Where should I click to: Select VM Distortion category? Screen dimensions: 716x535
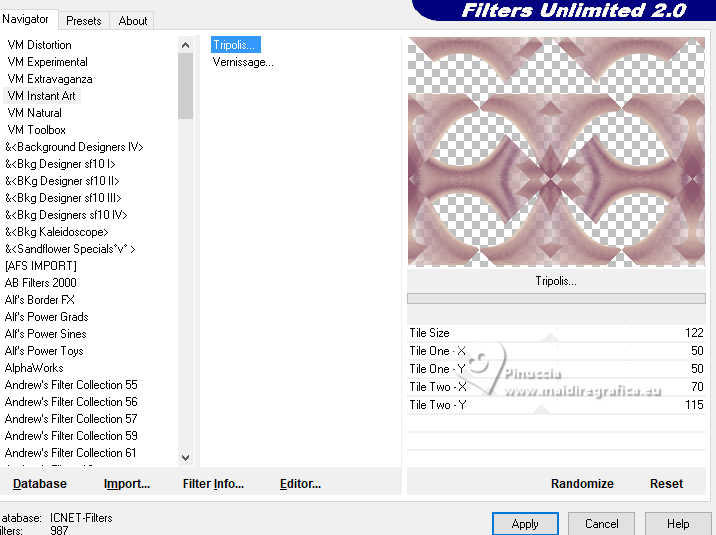(x=40, y=45)
